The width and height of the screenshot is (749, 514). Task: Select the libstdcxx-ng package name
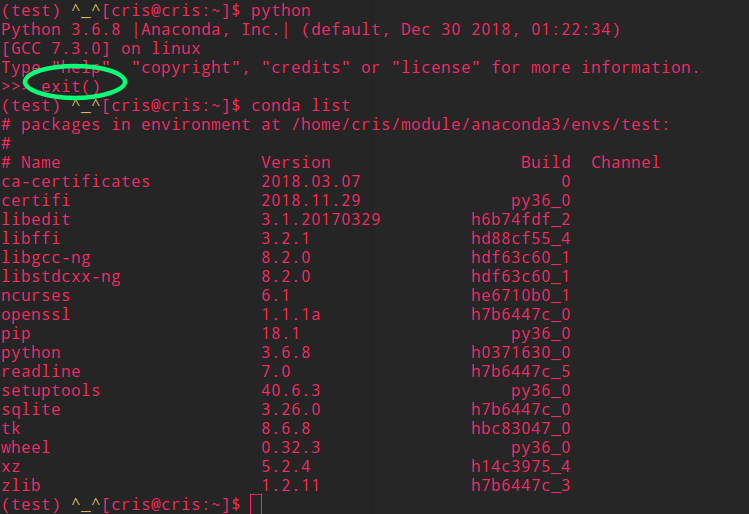pyautogui.click(x=61, y=277)
